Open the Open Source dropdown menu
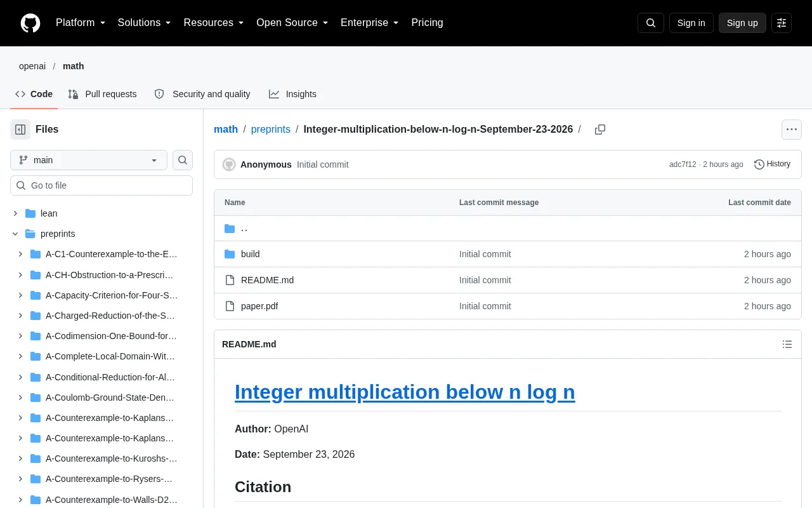812x508 pixels. [x=292, y=23]
